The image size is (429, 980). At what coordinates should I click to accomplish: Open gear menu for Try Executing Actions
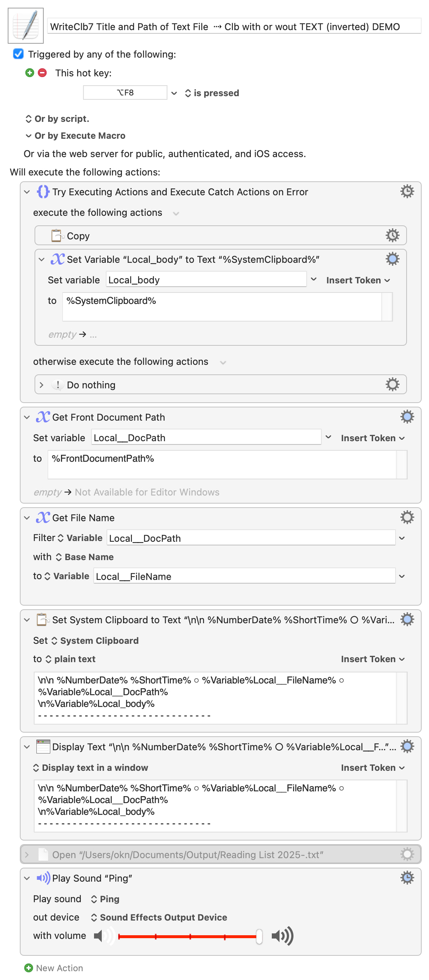coord(407,191)
